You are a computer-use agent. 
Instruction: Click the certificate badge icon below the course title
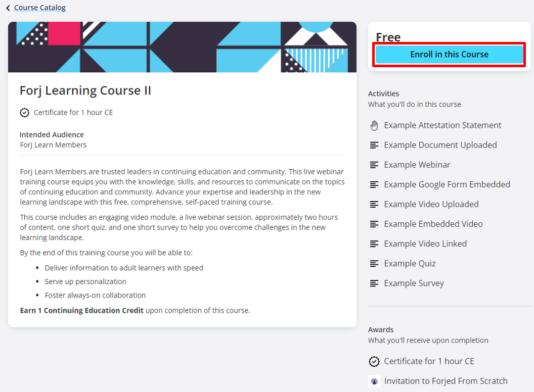[24, 113]
